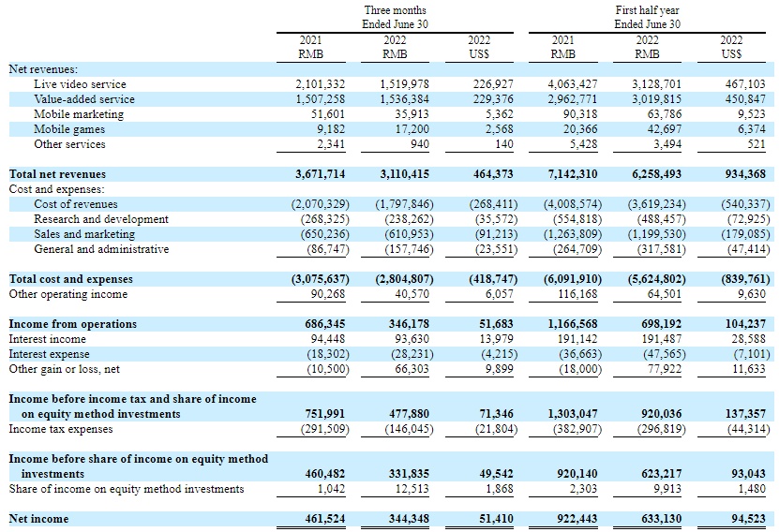
Task: Click the net income value 461,524
Action: click(x=321, y=518)
